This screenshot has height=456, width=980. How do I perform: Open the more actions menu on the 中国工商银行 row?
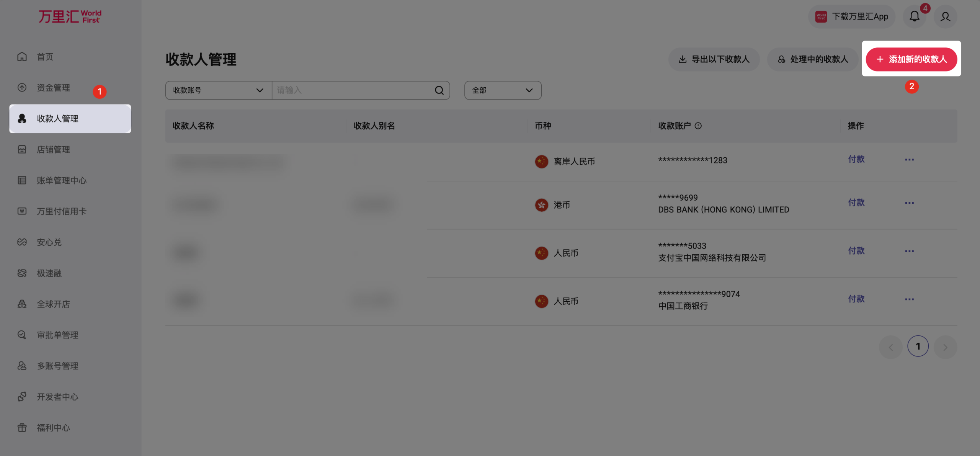pyautogui.click(x=910, y=299)
